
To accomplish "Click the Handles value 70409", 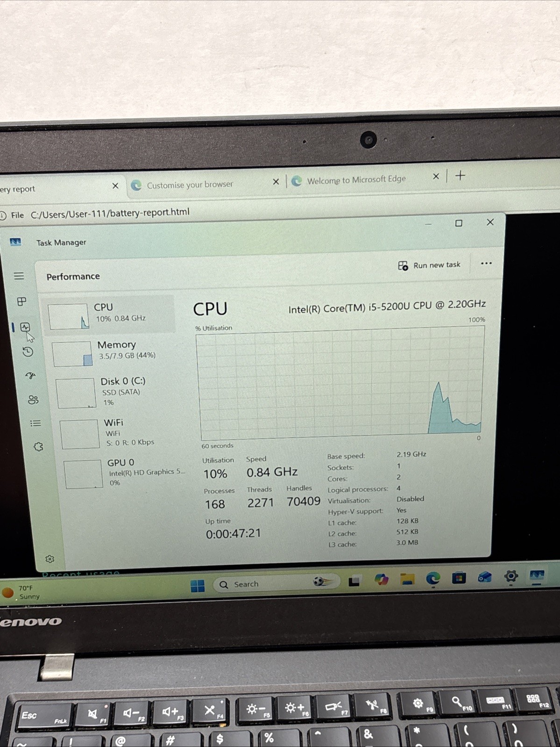I will click(304, 501).
